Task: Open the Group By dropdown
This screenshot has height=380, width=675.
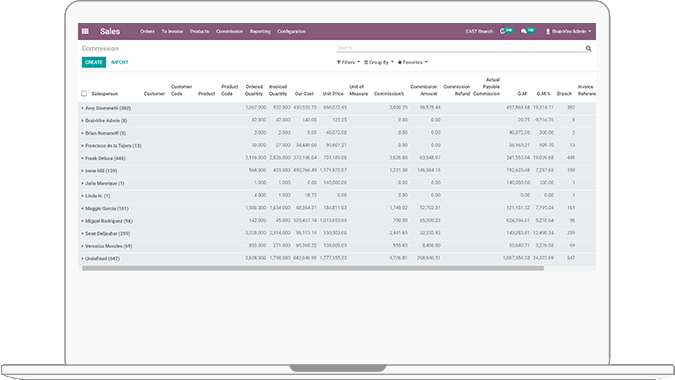Action: (378, 62)
